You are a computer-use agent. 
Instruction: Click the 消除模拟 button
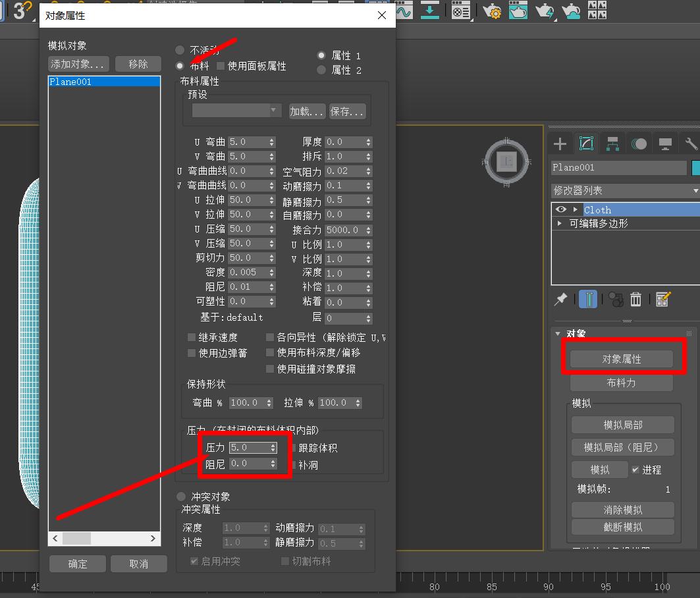click(x=623, y=510)
